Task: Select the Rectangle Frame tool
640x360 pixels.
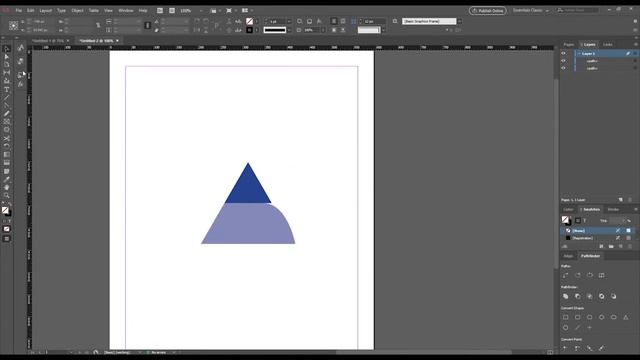Action: click(x=7, y=122)
